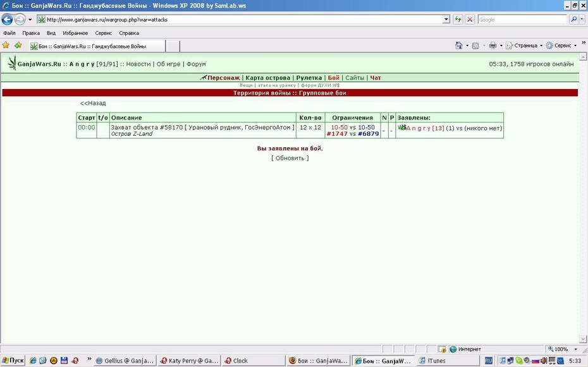The image size is (588, 367).
Task: Open the Вид menu
Action: click(51, 33)
